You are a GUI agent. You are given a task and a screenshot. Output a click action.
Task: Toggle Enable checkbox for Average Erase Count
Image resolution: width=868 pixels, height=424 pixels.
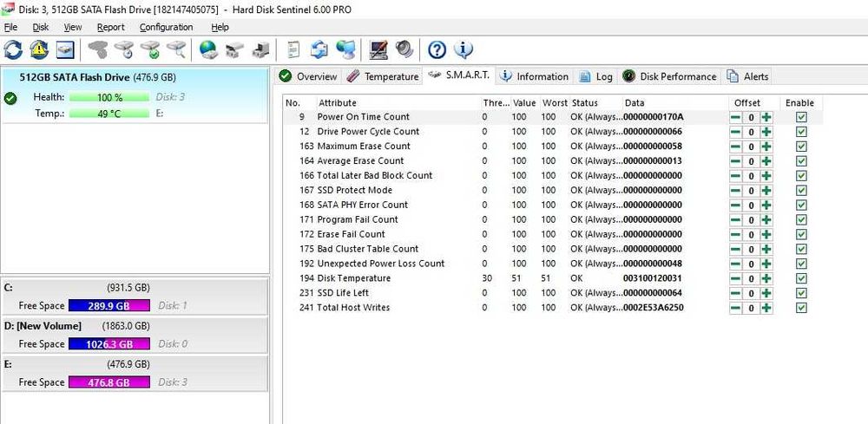pyautogui.click(x=801, y=161)
